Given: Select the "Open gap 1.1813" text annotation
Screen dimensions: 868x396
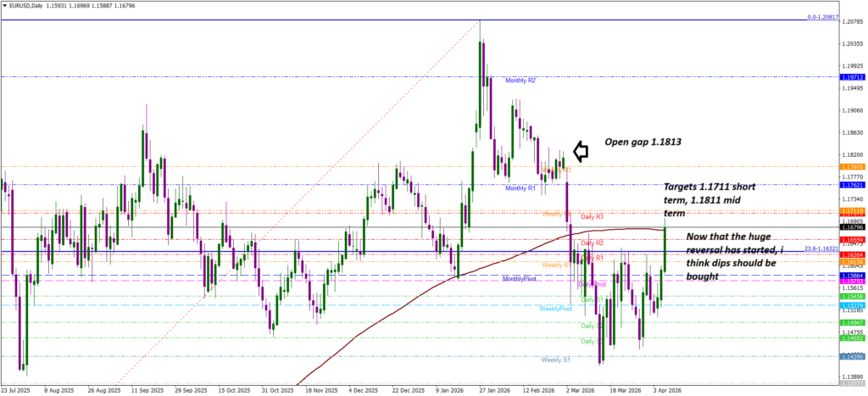Looking at the screenshot, I should pos(644,142).
